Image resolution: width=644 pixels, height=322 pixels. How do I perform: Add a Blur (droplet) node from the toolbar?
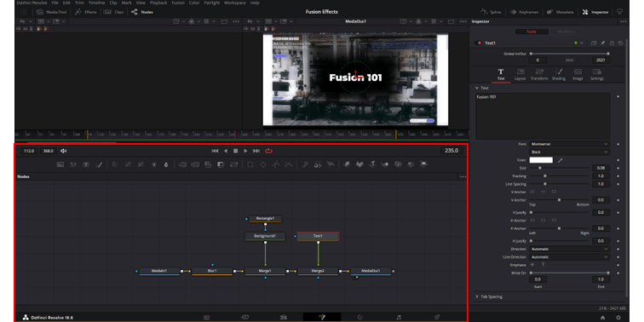(166, 164)
